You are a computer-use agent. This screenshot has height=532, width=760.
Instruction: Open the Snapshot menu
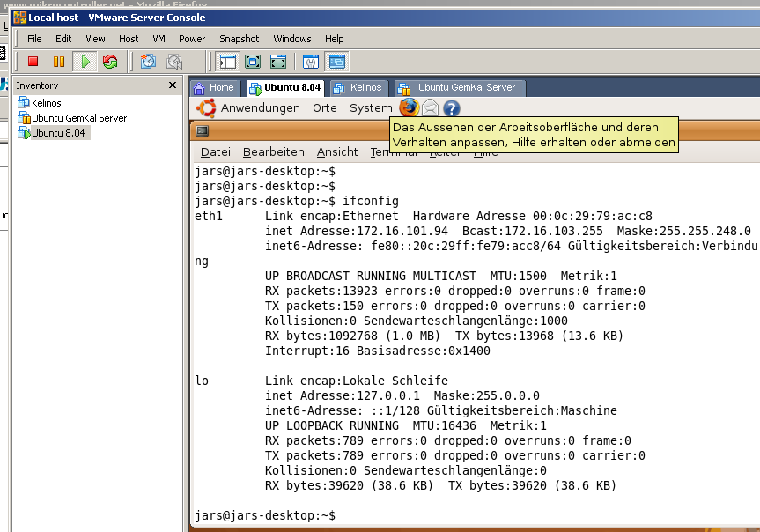(239, 39)
